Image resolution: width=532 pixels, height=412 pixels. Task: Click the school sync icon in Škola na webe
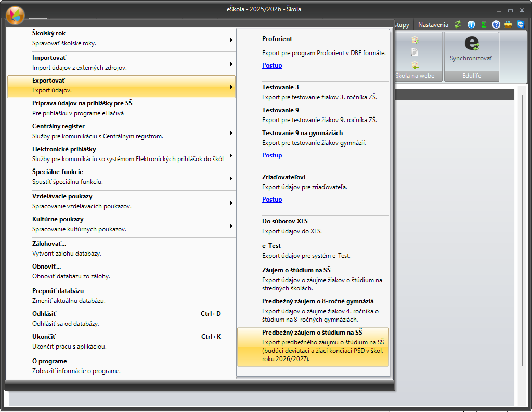414,40
